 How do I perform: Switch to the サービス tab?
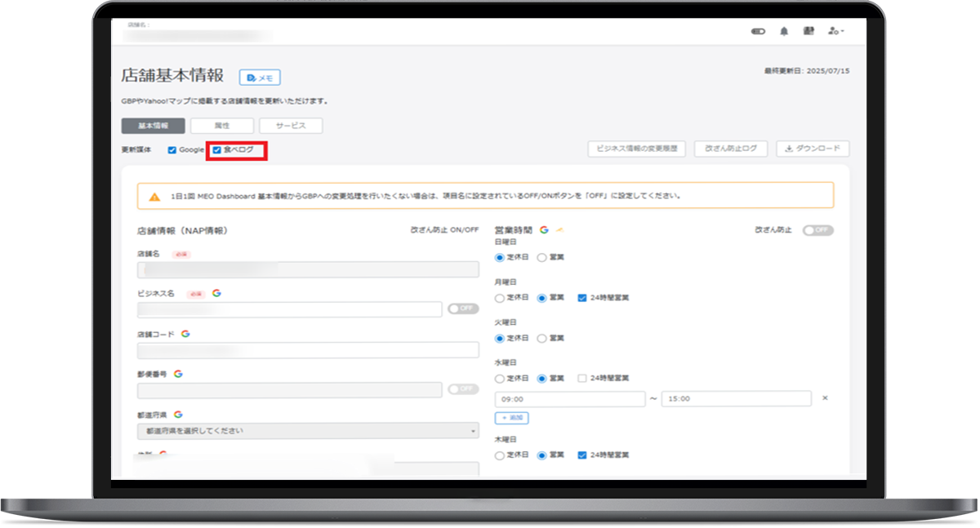click(x=291, y=126)
